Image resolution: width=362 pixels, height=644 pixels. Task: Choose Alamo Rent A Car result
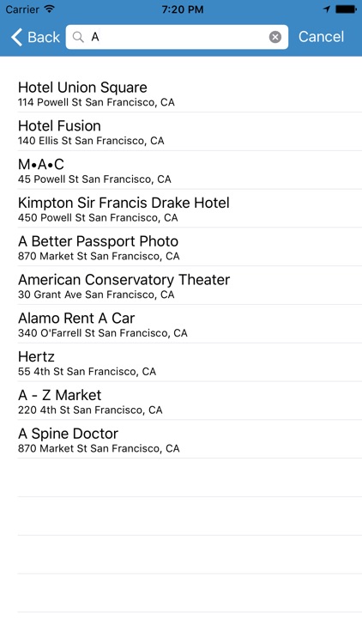pyautogui.click(x=190, y=324)
